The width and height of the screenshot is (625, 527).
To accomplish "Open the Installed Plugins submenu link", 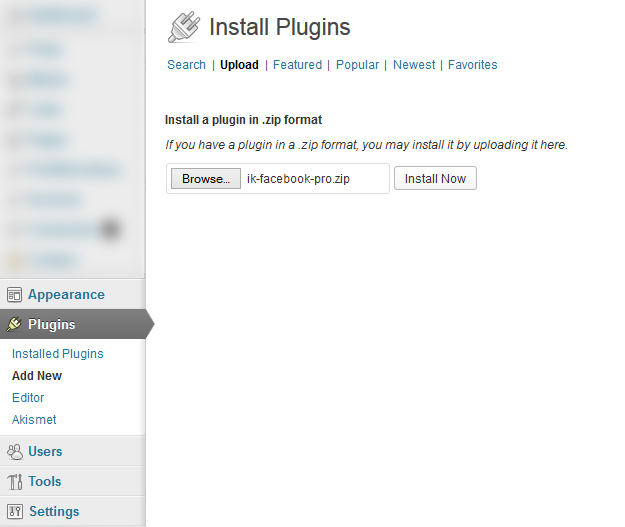I will click(58, 354).
